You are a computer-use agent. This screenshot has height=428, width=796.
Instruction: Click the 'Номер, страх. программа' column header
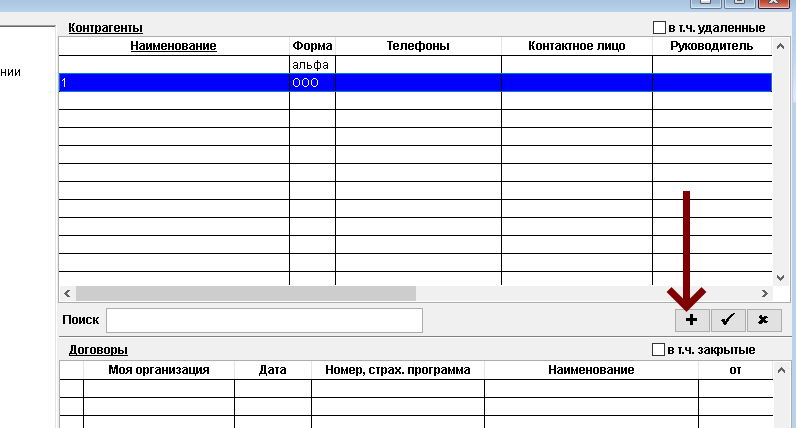tap(397, 370)
